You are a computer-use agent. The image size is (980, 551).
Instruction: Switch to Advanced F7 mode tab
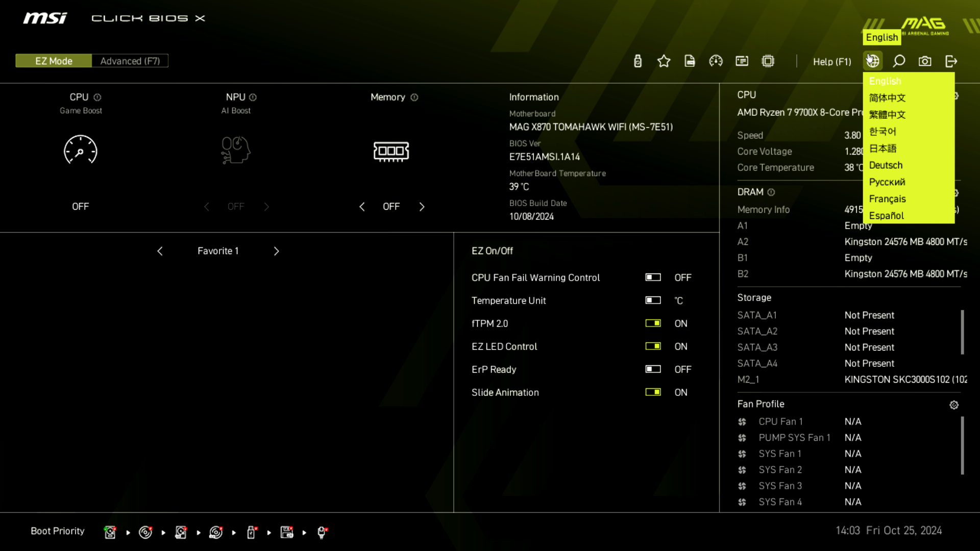pyautogui.click(x=129, y=61)
